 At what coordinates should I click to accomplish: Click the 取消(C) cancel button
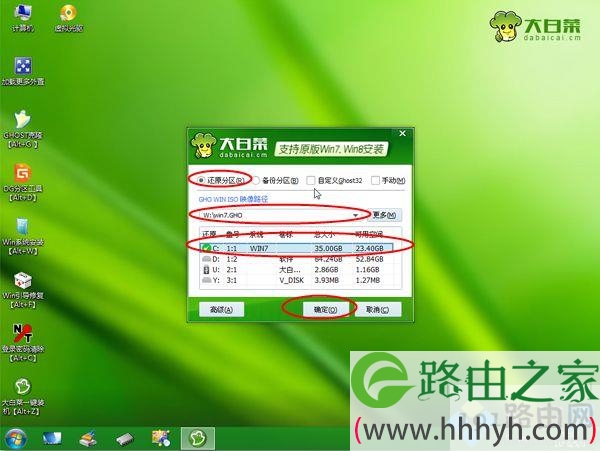point(378,309)
